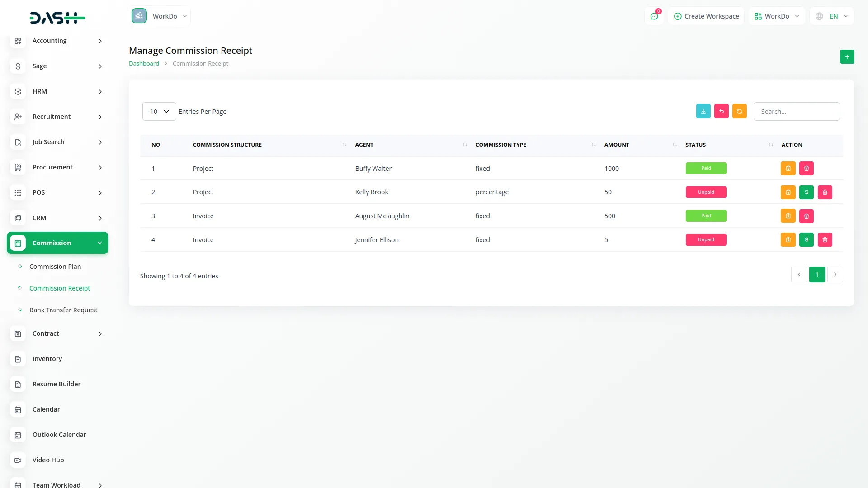Toggle the Unpaid badge on row 4

(706, 239)
